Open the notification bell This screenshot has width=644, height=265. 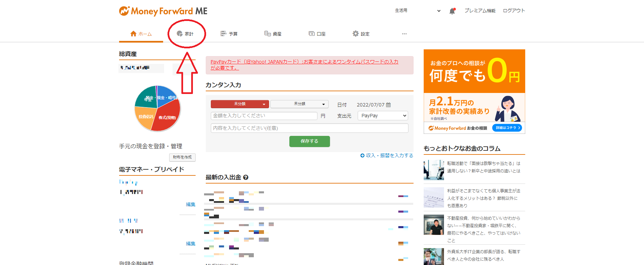pyautogui.click(x=452, y=11)
